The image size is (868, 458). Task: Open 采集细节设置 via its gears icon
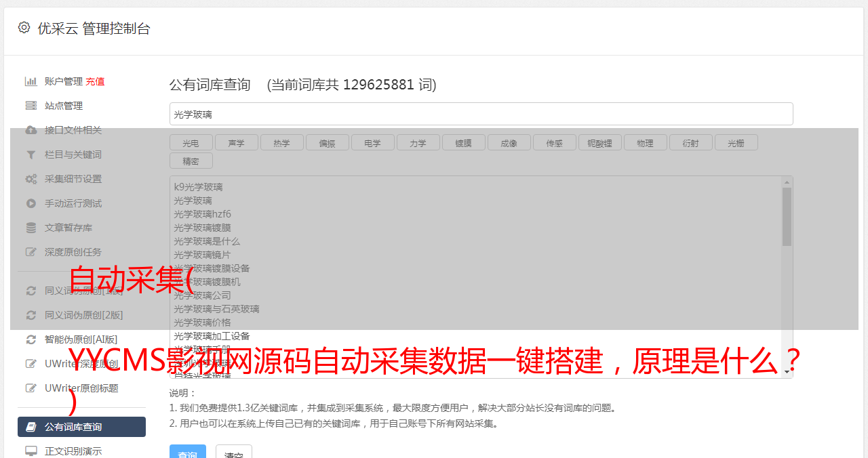(31, 179)
